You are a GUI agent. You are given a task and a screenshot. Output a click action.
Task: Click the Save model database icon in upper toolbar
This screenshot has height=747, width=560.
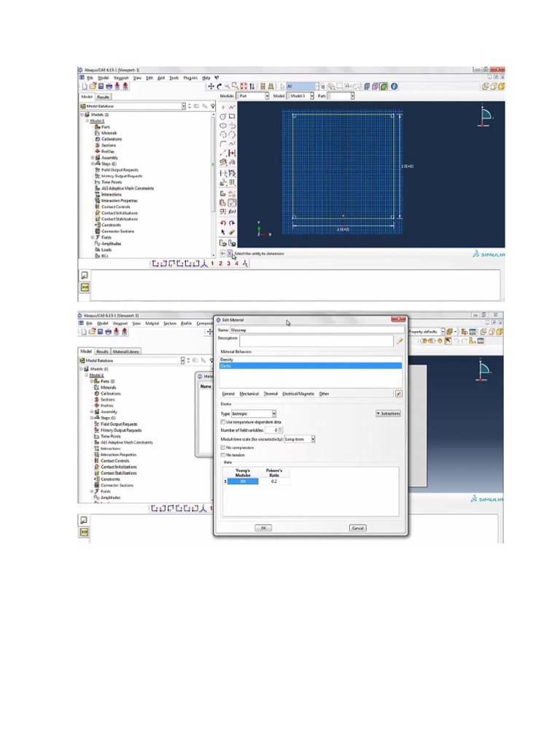(101, 86)
